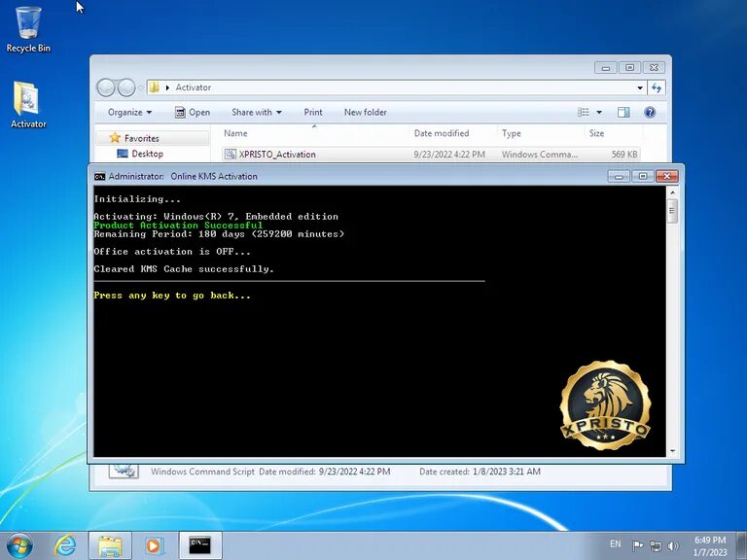Image resolution: width=747 pixels, height=560 pixels.
Task: Expand address bar history dropdown arrow
Action: pos(640,87)
